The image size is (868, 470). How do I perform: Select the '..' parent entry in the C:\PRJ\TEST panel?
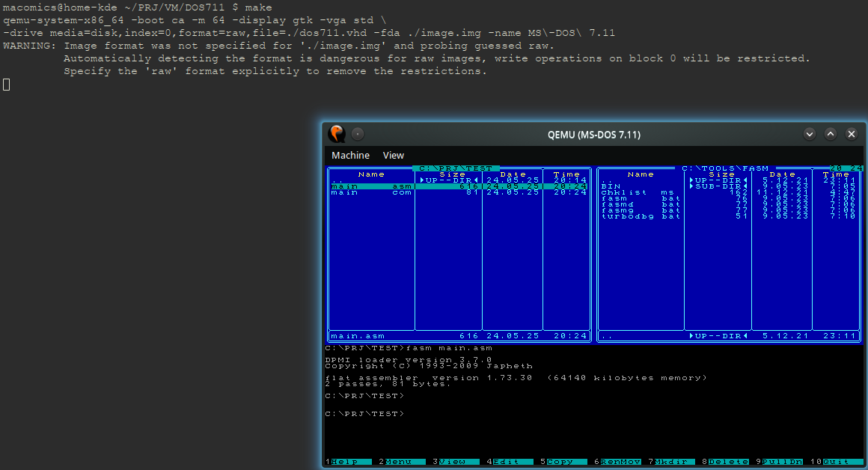coord(459,180)
